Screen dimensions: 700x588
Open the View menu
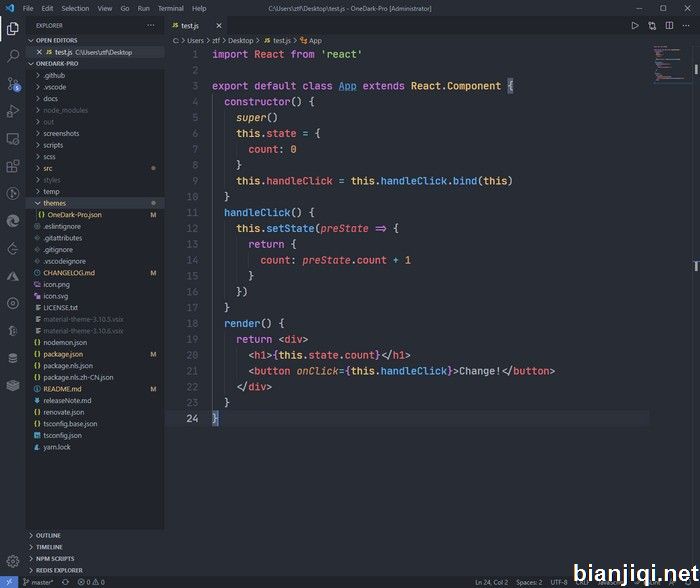(x=105, y=8)
